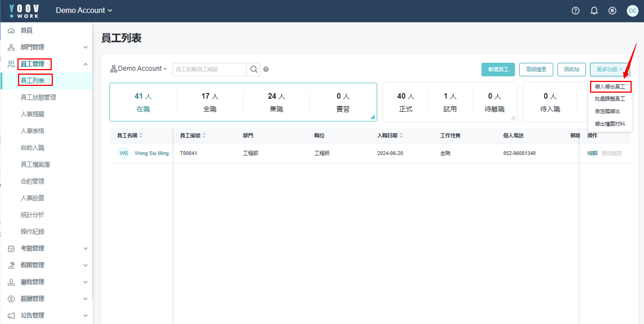Select 導入導出員工 from the menu
Image resolution: width=644 pixels, height=324 pixels.
610,87
